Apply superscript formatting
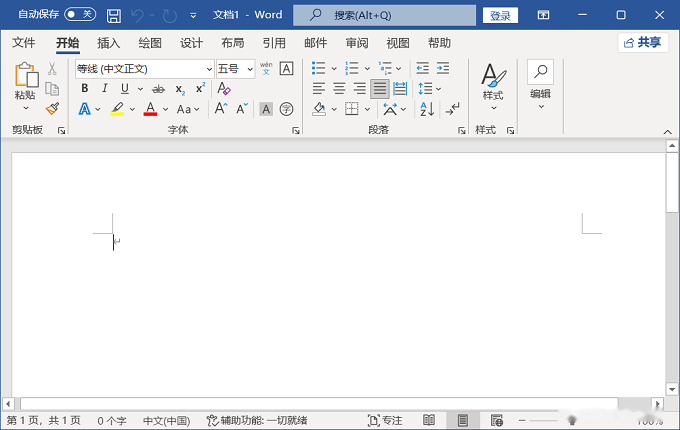The image size is (680, 430). pyautogui.click(x=200, y=88)
